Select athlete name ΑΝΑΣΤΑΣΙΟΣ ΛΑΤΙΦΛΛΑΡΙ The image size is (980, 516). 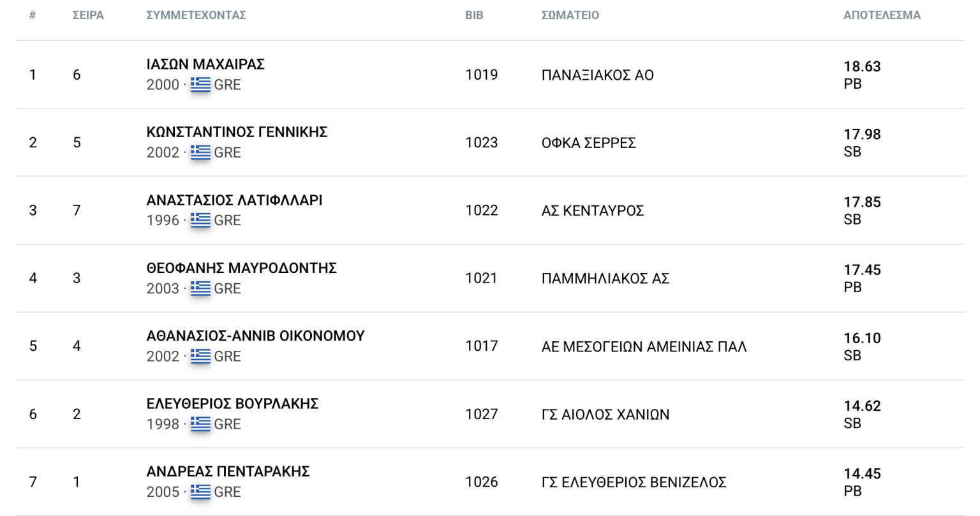coord(234,200)
